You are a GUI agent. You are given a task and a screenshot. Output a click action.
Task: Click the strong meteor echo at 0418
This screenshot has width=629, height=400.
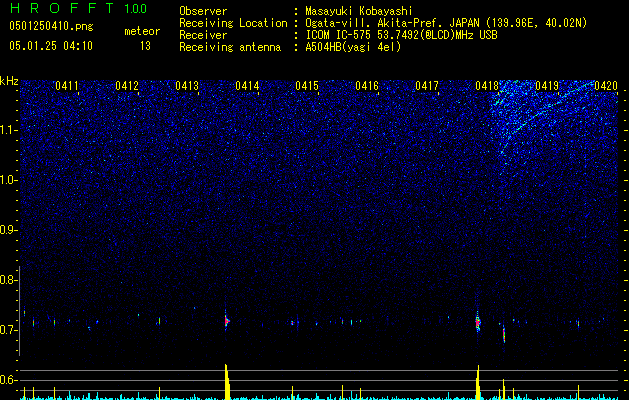478,322
